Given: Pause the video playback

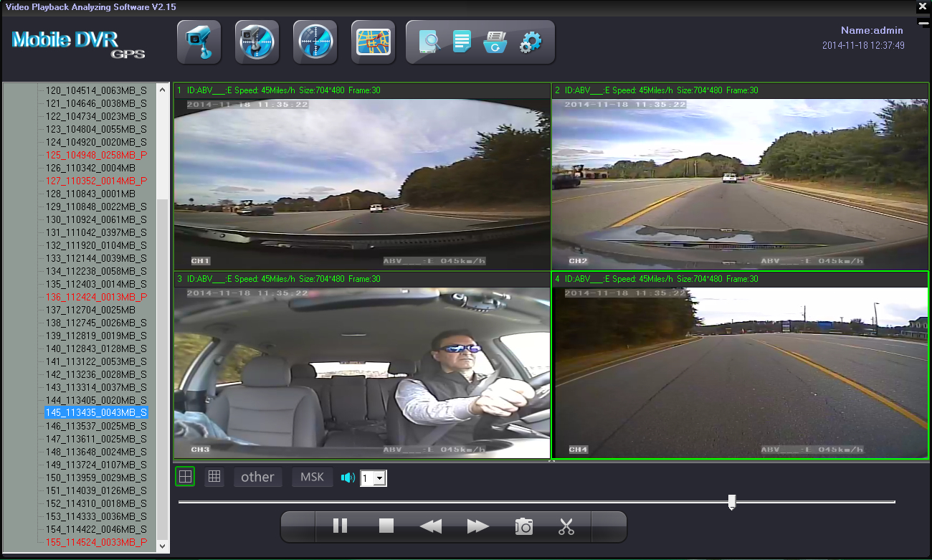Looking at the screenshot, I should click(340, 526).
